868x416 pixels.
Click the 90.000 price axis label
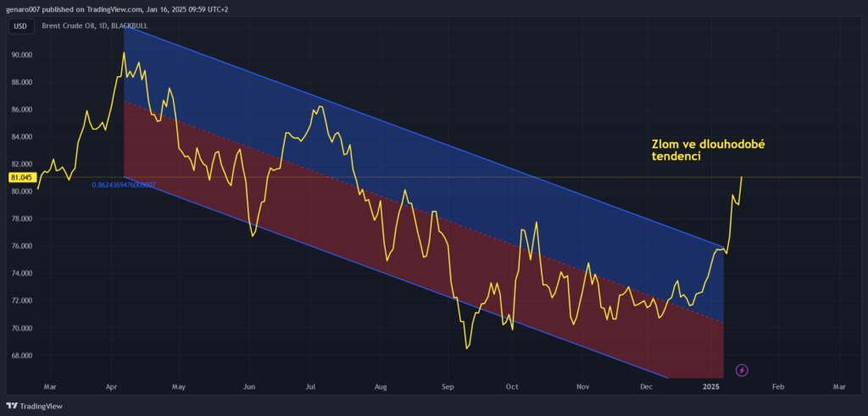coord(20,55)
